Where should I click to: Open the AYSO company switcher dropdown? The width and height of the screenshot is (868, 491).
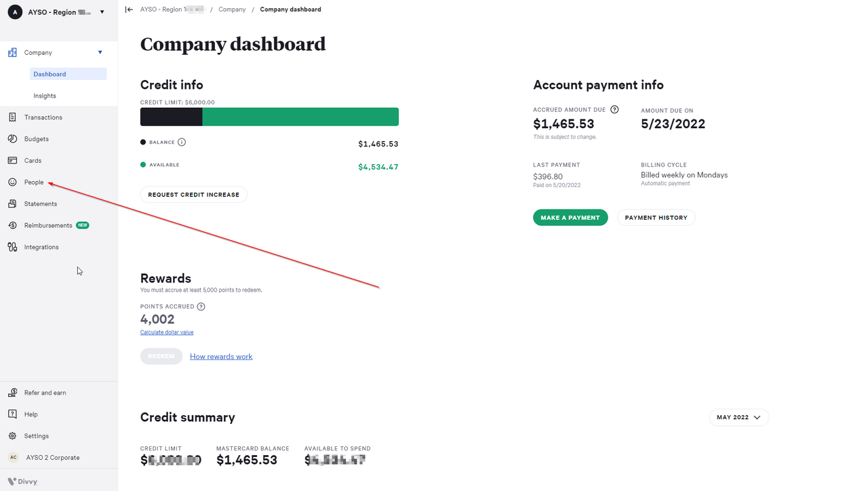(102, 12)
